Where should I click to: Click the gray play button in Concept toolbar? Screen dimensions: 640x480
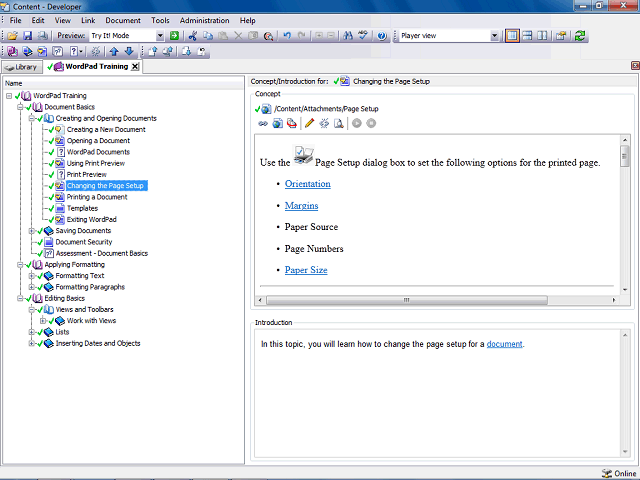tap(357, 123)
